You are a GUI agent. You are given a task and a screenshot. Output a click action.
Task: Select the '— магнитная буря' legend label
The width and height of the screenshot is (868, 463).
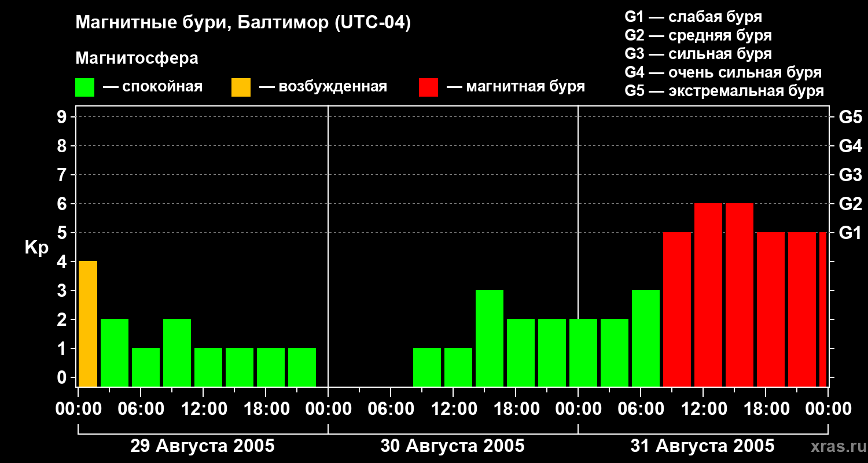(516, 87)
